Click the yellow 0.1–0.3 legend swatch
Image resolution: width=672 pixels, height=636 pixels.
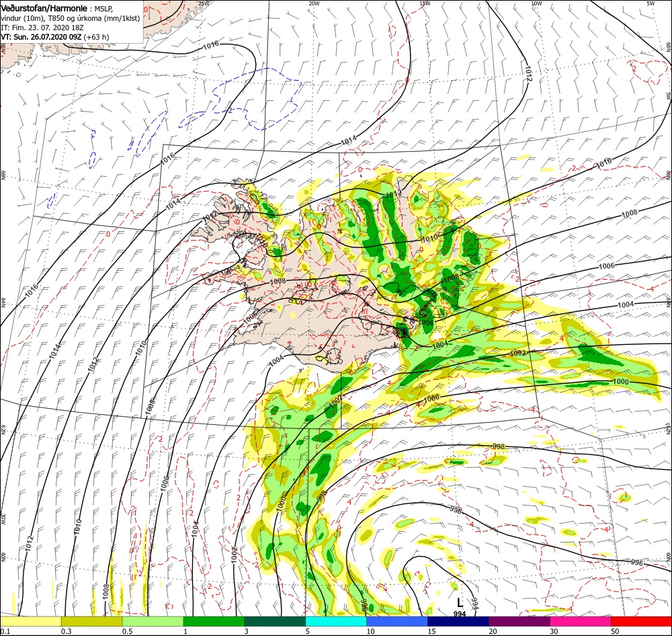point(31,621)
